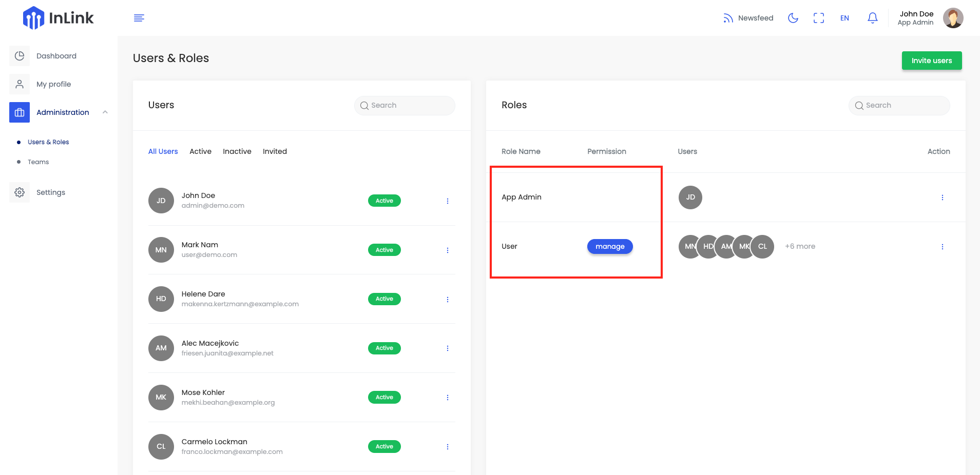
Task: Open the Teams page from the sidebar
Action: pos(38,162)
